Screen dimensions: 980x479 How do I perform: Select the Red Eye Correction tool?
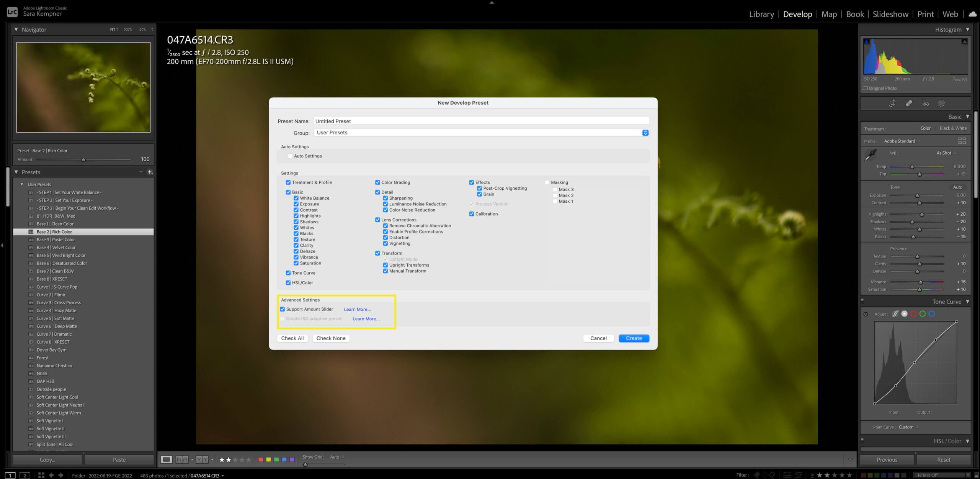[926, 103]
